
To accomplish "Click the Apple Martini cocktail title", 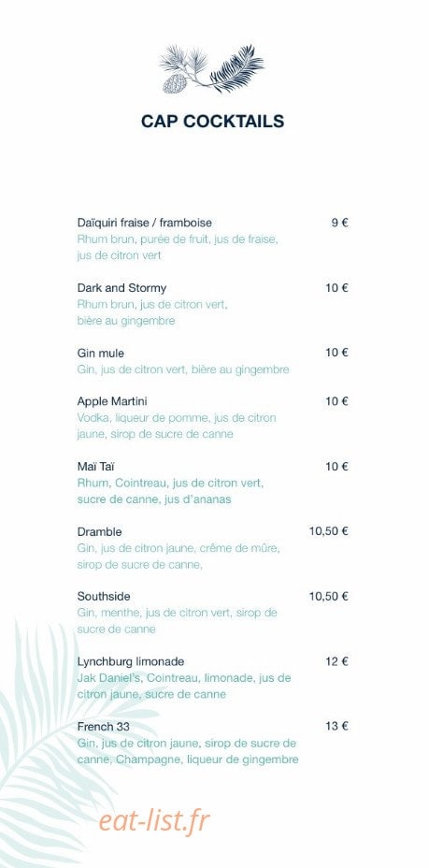I will coord(112,400).
